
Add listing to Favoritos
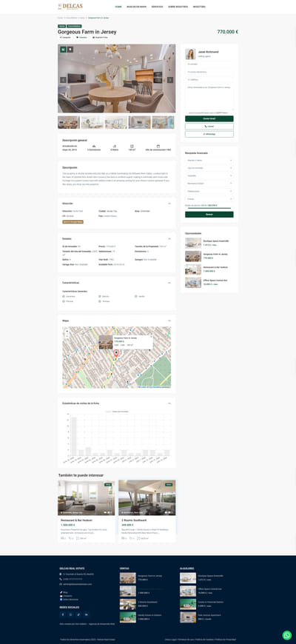coord(81,37)
